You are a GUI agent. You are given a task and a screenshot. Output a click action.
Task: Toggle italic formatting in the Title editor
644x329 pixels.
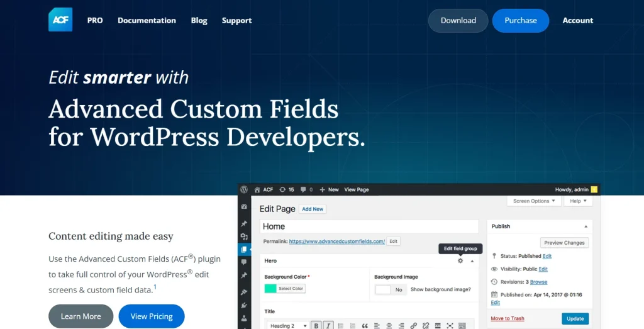pyautogui.click(x=328, y=326)
